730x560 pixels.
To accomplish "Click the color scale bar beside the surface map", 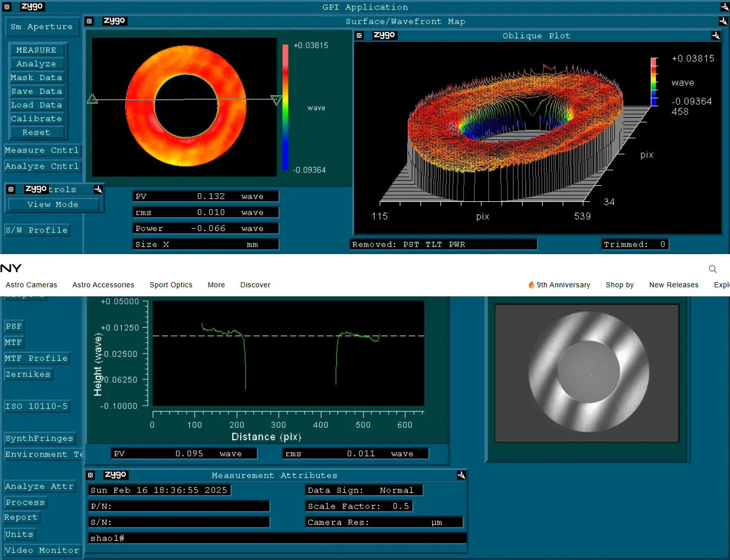I will [285, 107].
